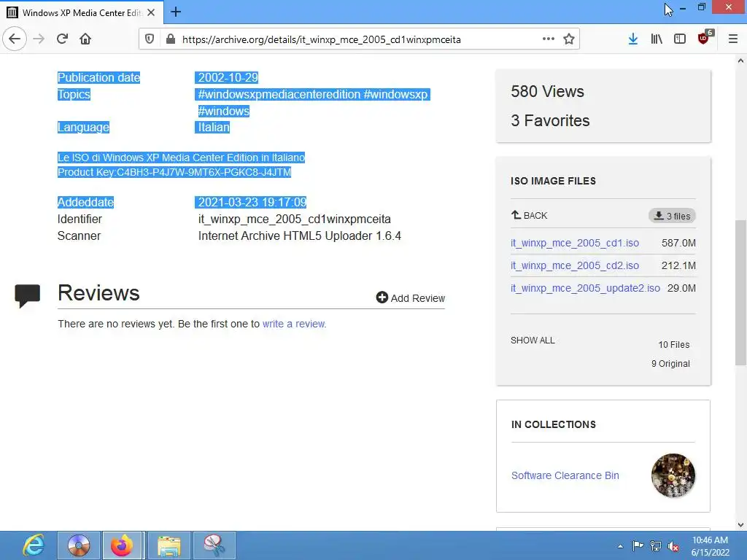Click Software Clearance Bin thumbnail image
The image size is (747, 560).
click(x=673, y=475)
